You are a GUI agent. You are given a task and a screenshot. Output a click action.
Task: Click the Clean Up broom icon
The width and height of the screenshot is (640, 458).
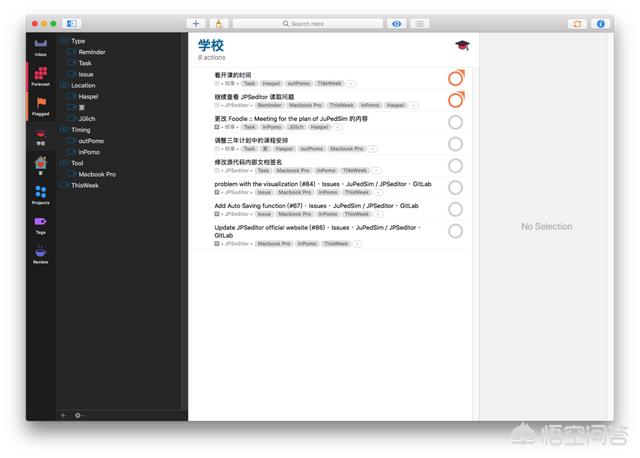219,24
